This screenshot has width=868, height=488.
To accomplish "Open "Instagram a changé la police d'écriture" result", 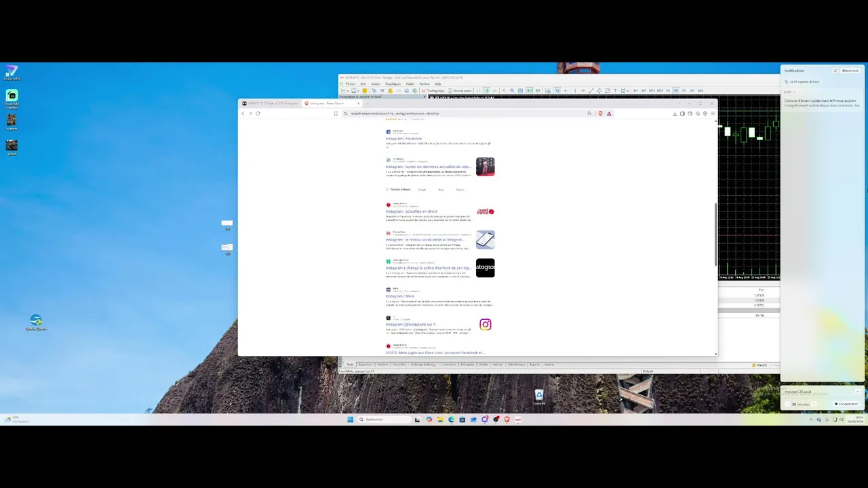I will [x=428, y=268].
